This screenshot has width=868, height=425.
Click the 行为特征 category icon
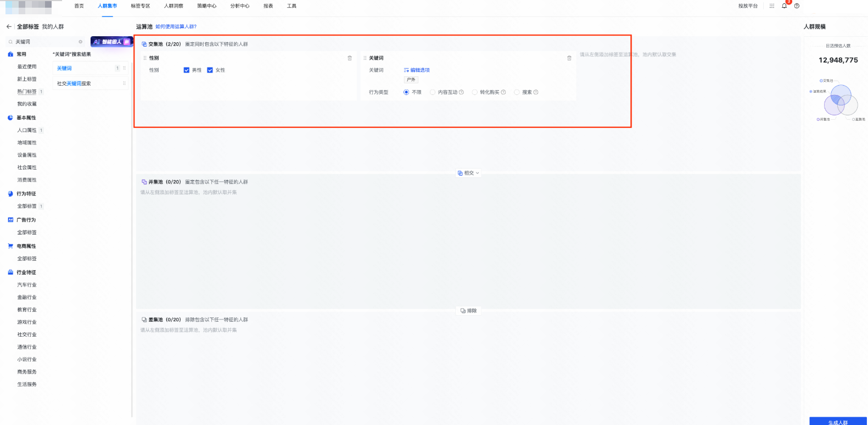click(10, 194)
